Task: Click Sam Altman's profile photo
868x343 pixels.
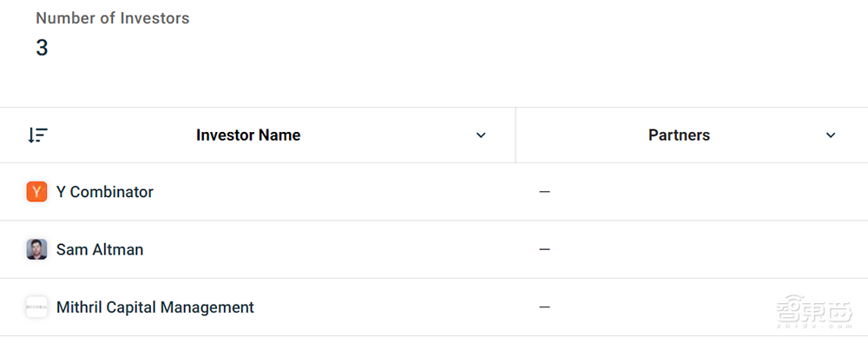Action: click(36, 249)
